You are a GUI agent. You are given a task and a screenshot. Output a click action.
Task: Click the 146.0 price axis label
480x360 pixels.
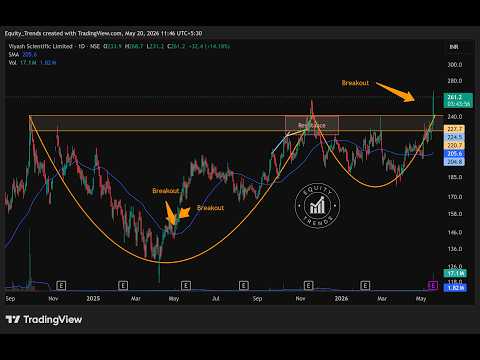455,232
